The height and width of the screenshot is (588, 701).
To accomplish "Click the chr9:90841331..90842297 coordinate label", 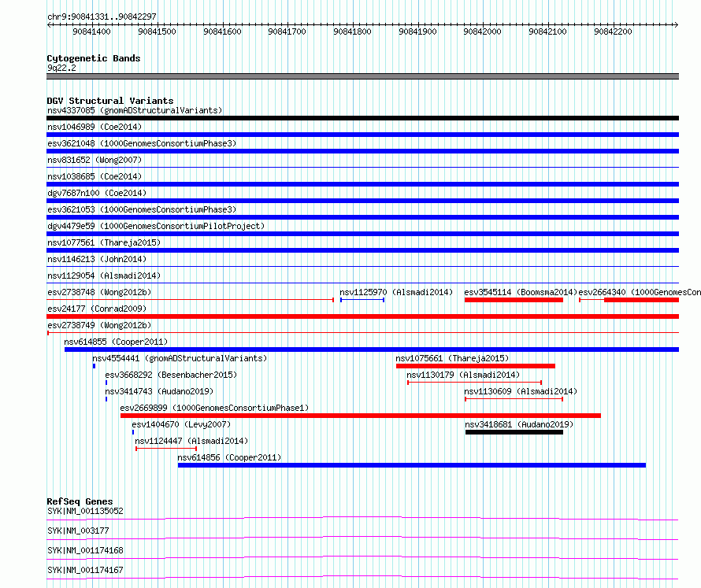I will pyautogui.click(x=102, y=17).
